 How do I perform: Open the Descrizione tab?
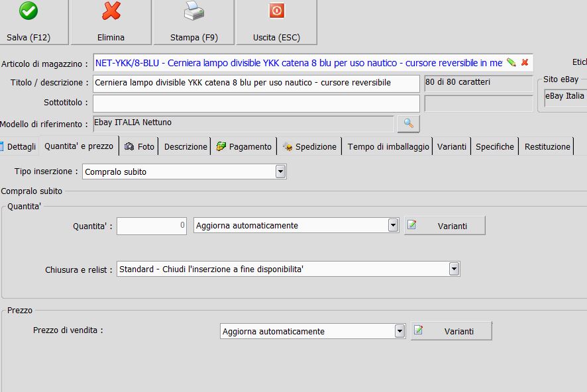coord(186,146)
